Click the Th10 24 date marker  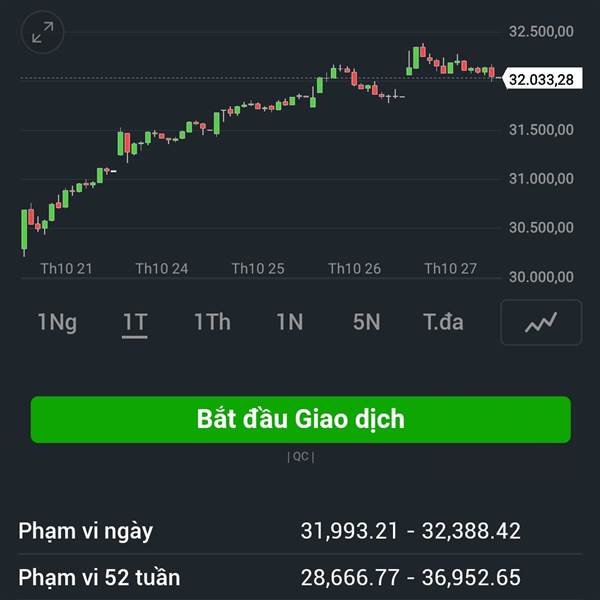tap(162, 269)
